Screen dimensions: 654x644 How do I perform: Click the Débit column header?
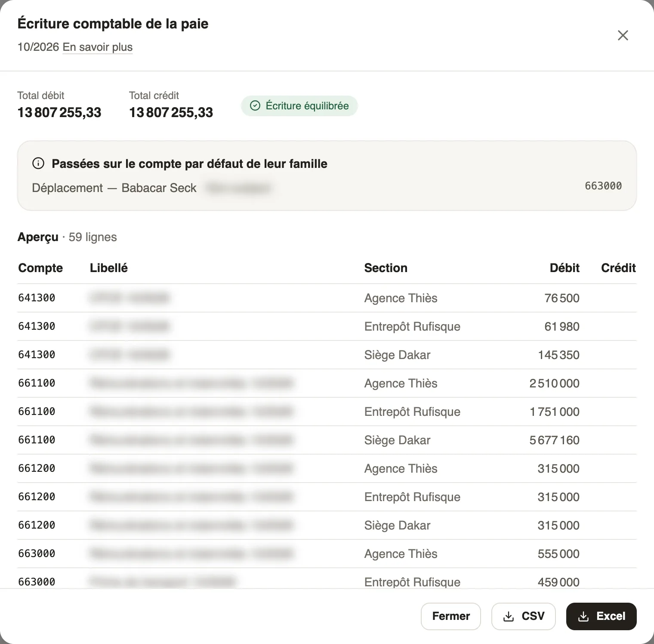coord(565,268)
